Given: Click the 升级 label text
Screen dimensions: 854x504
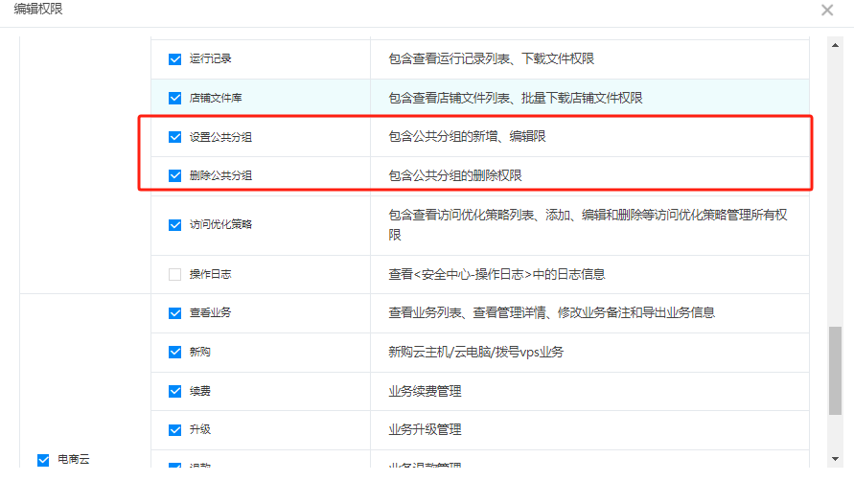Looking at the screenshot, I should coord(200,429).
